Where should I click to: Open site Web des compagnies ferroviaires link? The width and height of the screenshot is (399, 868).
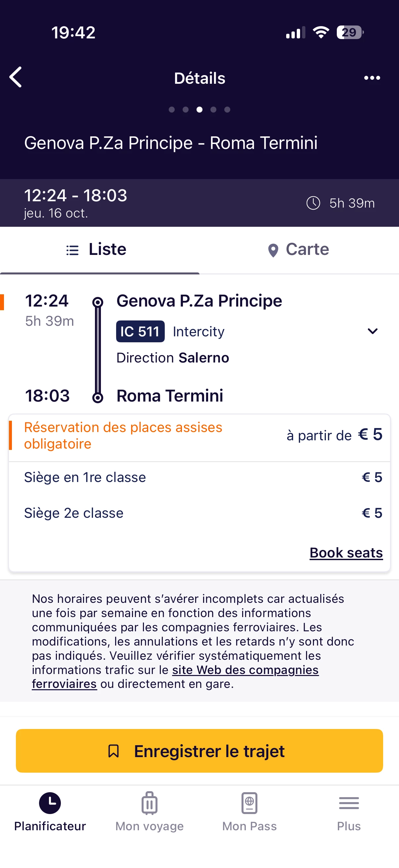(x=245, y=670)
